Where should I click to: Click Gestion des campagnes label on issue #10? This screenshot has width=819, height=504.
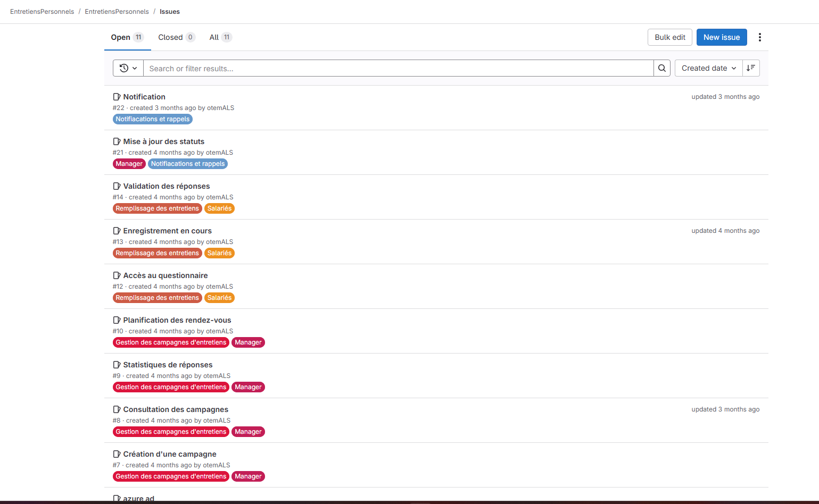coord(171,342)
